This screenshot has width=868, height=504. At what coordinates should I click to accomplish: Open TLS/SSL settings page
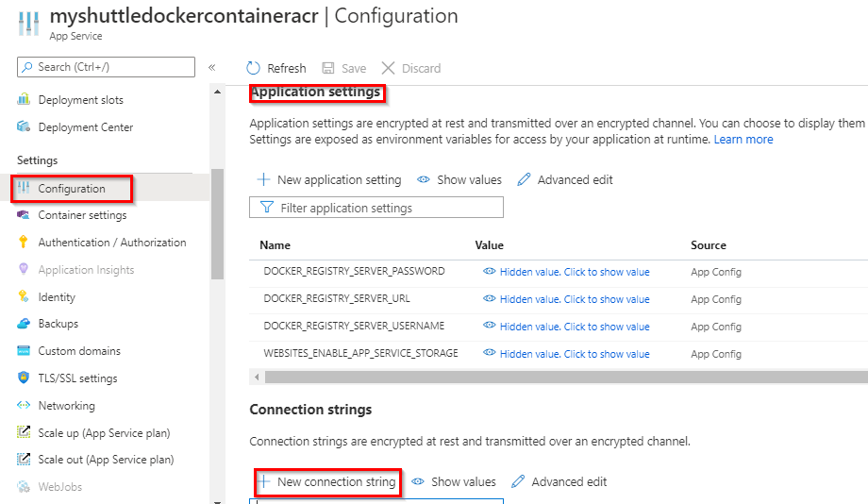point(78,378)
